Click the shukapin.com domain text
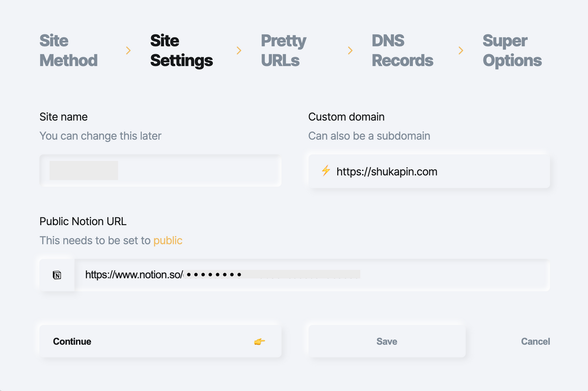 [x=387, y=171]
